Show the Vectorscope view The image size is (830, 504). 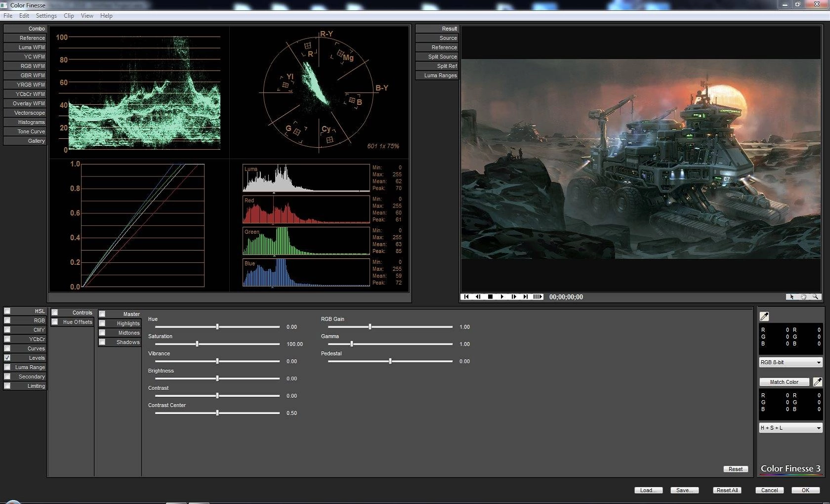[x=25, y=113]
